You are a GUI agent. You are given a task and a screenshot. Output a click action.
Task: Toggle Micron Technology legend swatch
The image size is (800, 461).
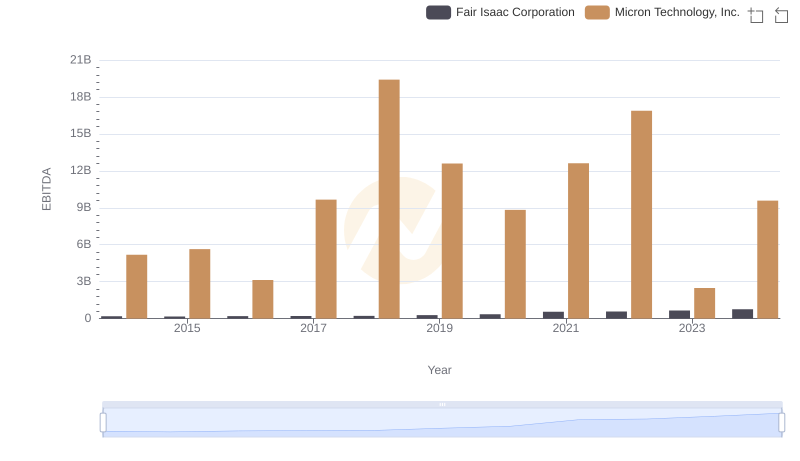click(x=597, y=12)
